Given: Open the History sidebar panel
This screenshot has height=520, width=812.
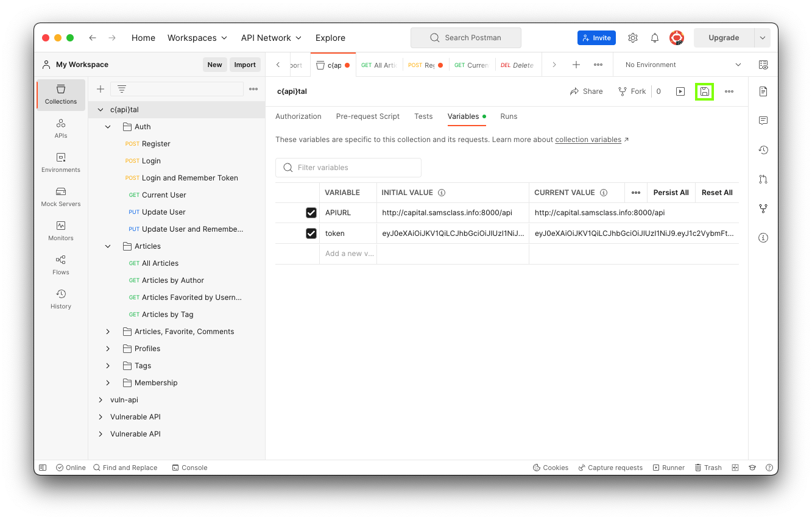Looking at the screenshot, I should [x=61, y=299].
